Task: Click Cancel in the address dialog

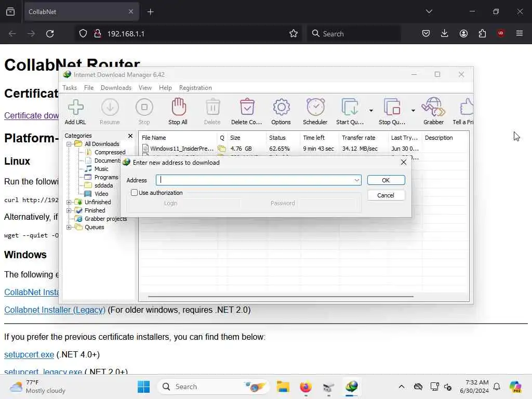Action: point(386,195)
